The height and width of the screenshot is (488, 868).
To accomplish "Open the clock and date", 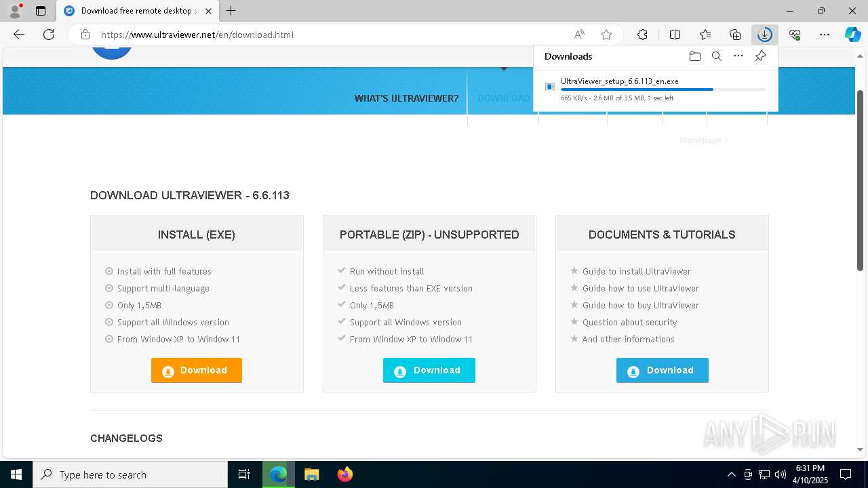I will [x=810, y=474].
